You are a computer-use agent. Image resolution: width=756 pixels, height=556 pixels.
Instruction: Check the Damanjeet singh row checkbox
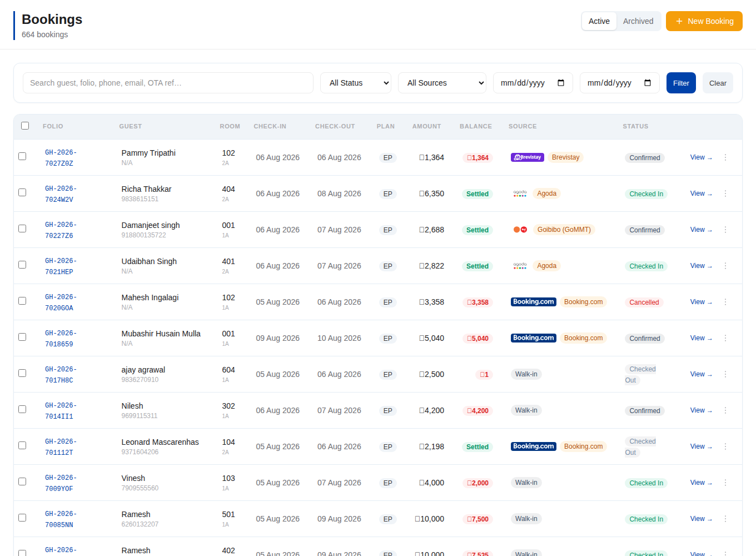(x=22, y=229)
